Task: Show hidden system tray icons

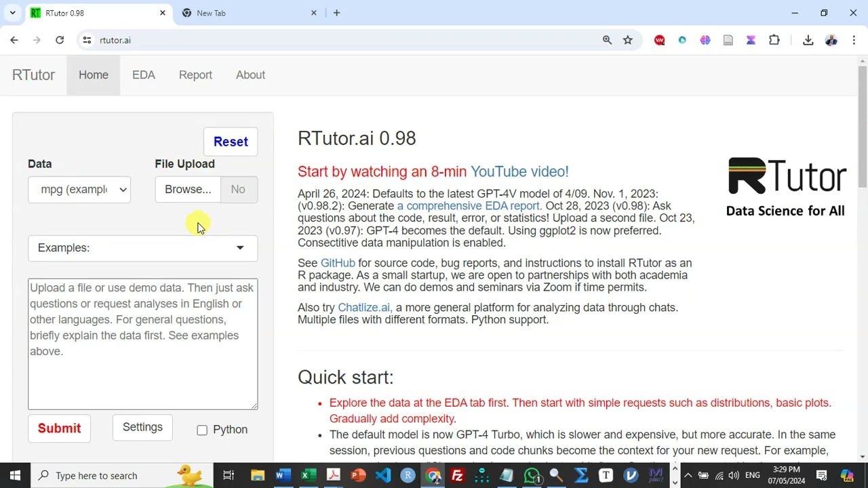Action: [x=688, y=475]
